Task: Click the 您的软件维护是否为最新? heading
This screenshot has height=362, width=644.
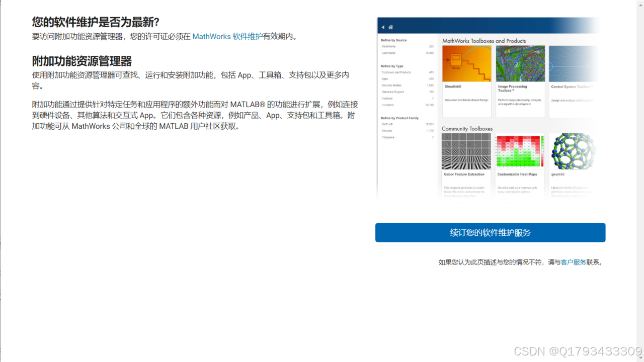Action: point(96,22)
